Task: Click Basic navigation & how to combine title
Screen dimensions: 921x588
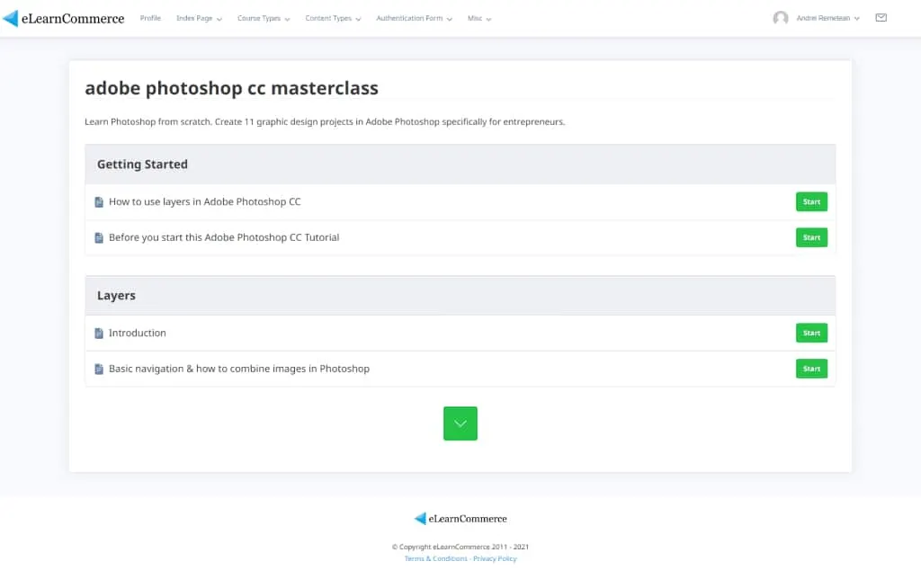Action: [x=239, y=369]
